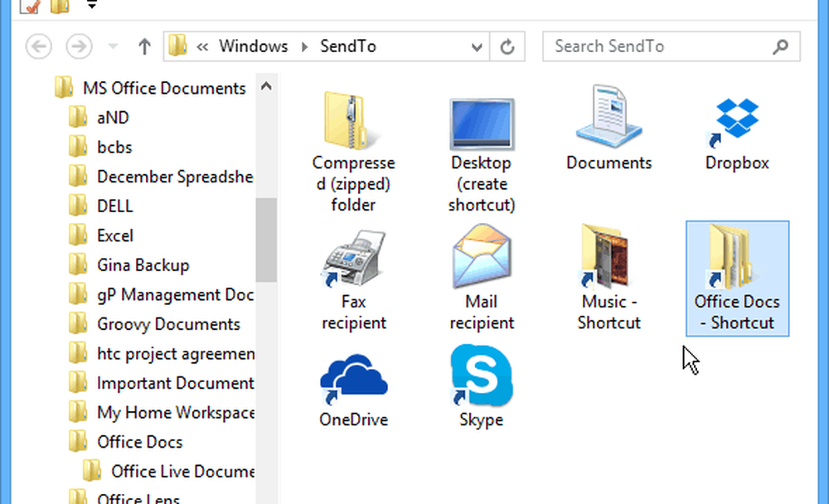Image resolution: width=829 pixels, height=504 pixels.
Task: Select htc project agreement folder
Action: tap(174, 353)
